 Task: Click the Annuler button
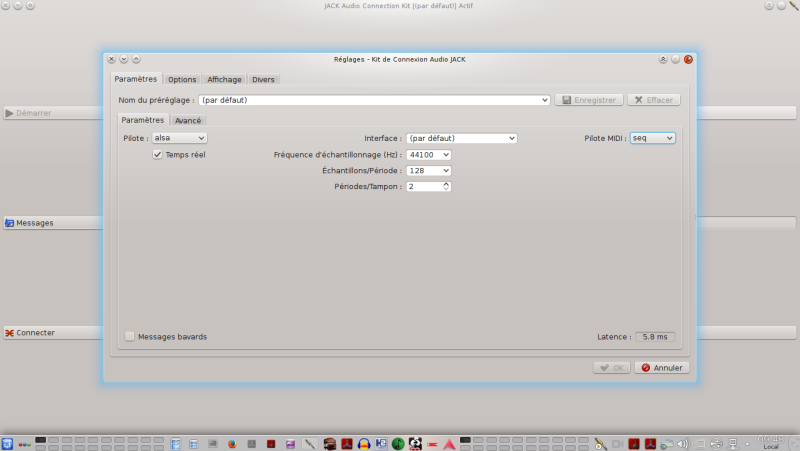pyautogui.click(x=662, y=368)
